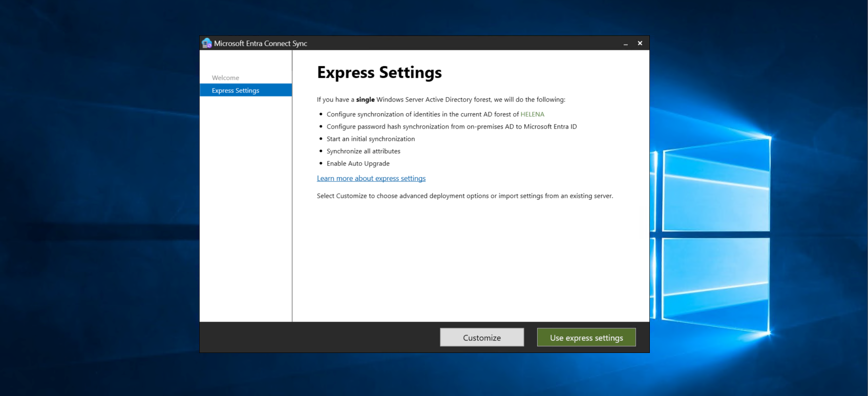Click the Microsoft Entra Connect Sync title text

click(x=260, y=44)
